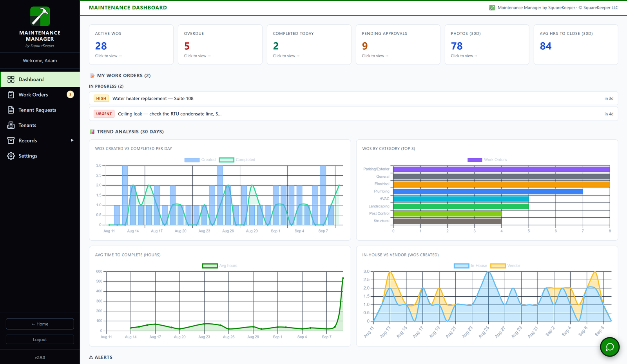The width and height of the screenshot is (627, 364).
Task: Click the Maintenance Manager hammer logo
Action: (40, 16)
